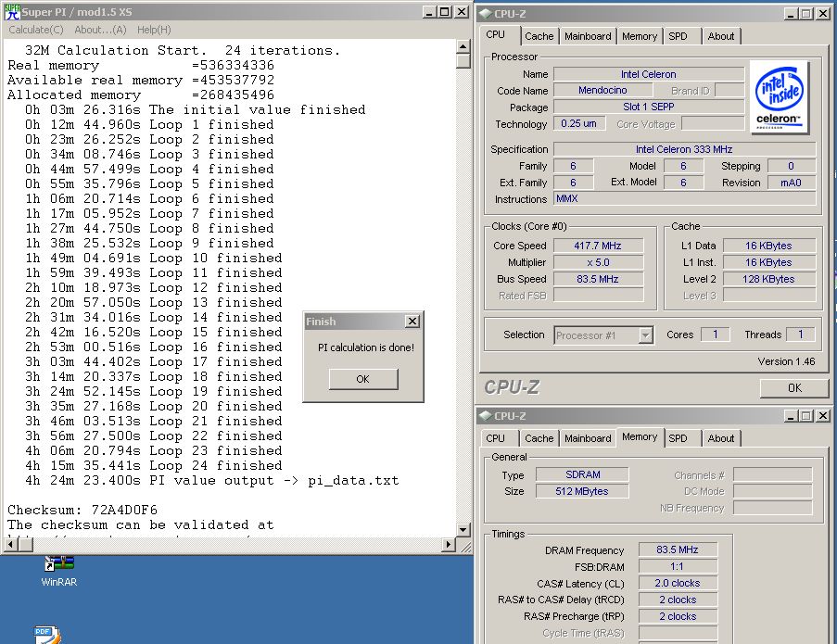Switch to Cache tab in upper CPU-Z
Screen dimensions: 837x644
pyautogui.click(x=539, y=36)
